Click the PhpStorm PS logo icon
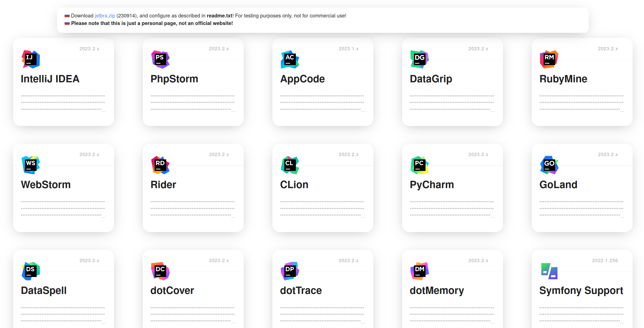644x328 pixels. click(x=160, y=59)
